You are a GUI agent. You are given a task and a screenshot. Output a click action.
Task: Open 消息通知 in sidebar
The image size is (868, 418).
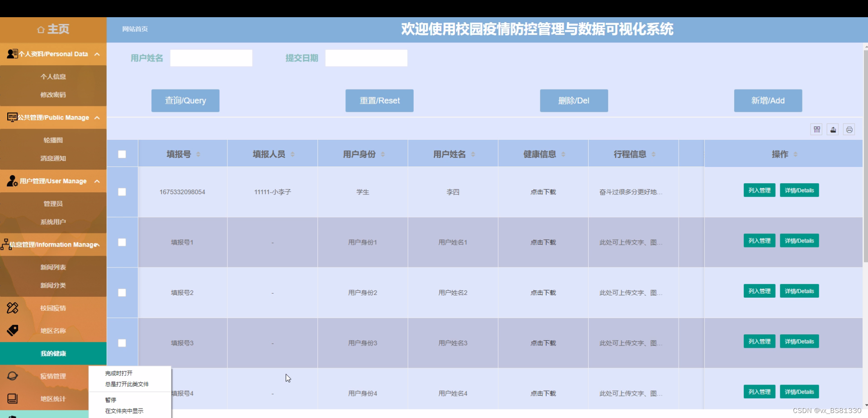(x=53, y=158)
